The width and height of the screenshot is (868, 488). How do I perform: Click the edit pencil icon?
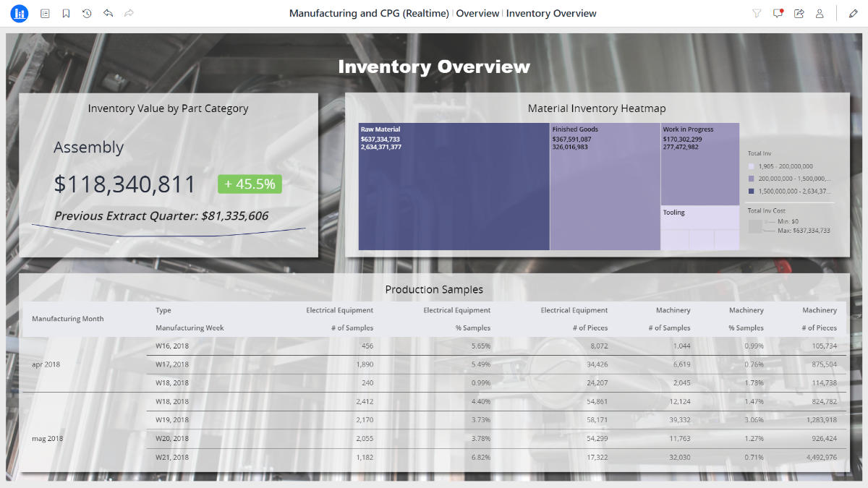(853, 13)
